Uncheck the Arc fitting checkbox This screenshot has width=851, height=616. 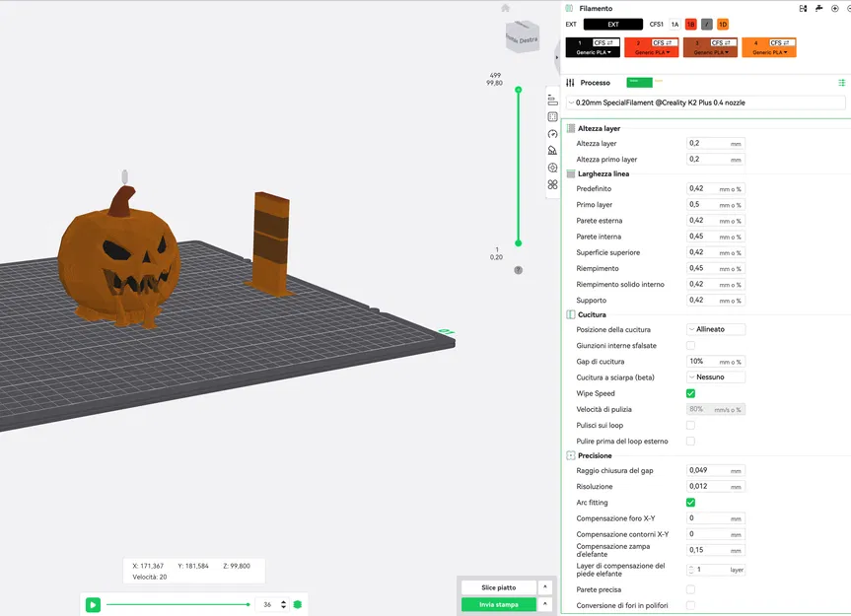pyautogui.click(x=690, y=502)
